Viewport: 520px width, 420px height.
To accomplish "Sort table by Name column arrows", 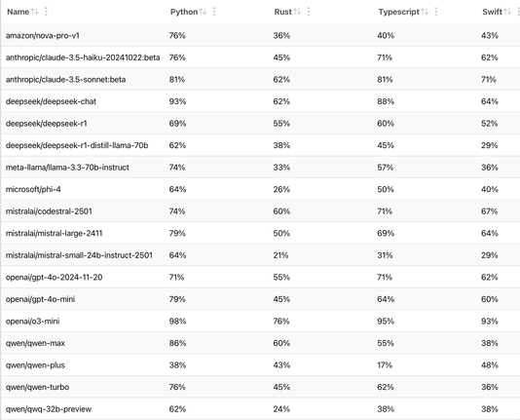I will 35,12.
